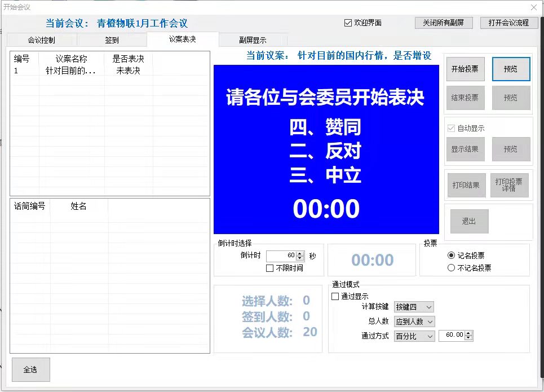Image resolution: width=544 pixels, height=392 pixels.
Task: Open the 副屏显示 tab
Action: point(253,40)
